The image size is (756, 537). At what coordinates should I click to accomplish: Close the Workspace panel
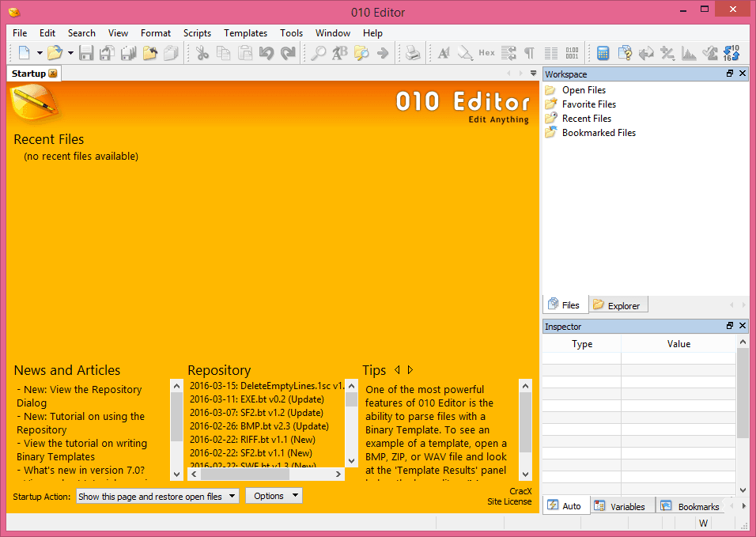[743, 74]
